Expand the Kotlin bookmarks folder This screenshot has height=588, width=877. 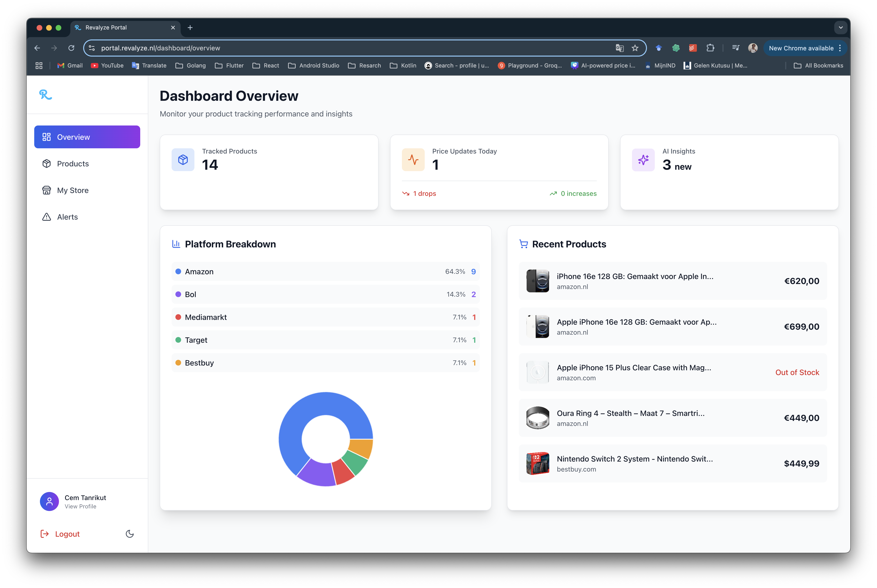pos(403,66)
